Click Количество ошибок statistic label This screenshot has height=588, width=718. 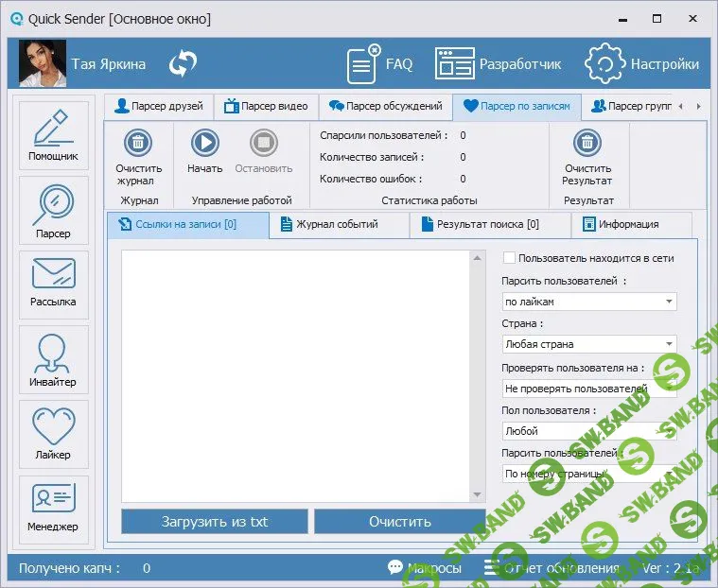tap(371, 179)
